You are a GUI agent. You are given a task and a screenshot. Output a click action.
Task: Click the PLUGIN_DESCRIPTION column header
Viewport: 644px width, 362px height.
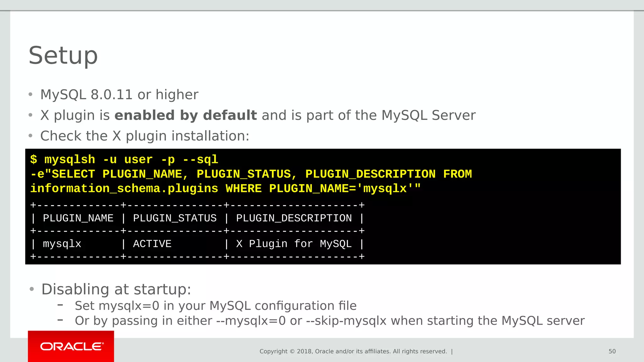click(294, 218)
